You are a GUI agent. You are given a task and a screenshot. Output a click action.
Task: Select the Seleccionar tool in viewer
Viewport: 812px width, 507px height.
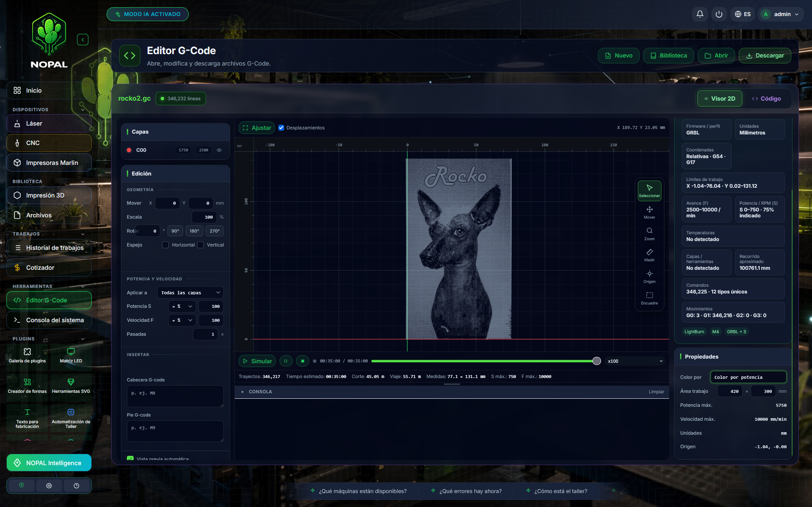[x=649, y=191]
